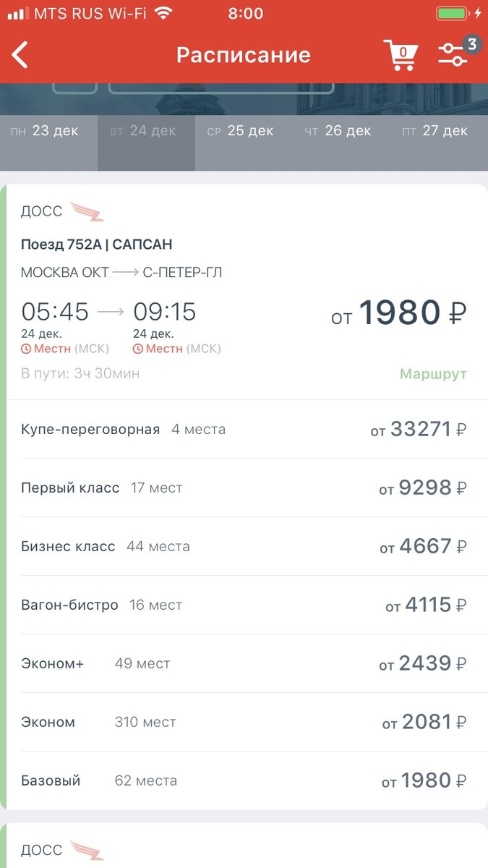Screen dimensions: 488x868
Task: Open the shopping cart icon
Action: (x=401, y=54)
